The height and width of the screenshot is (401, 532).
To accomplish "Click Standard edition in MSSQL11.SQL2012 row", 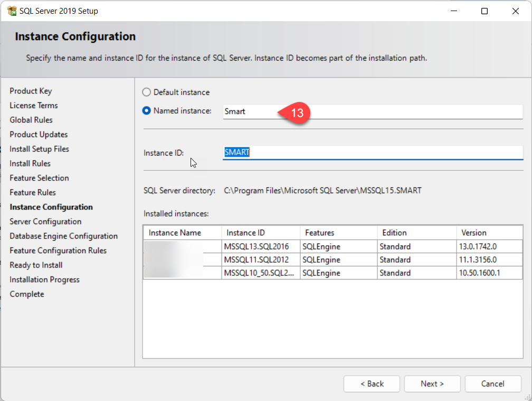I will 416,260.
